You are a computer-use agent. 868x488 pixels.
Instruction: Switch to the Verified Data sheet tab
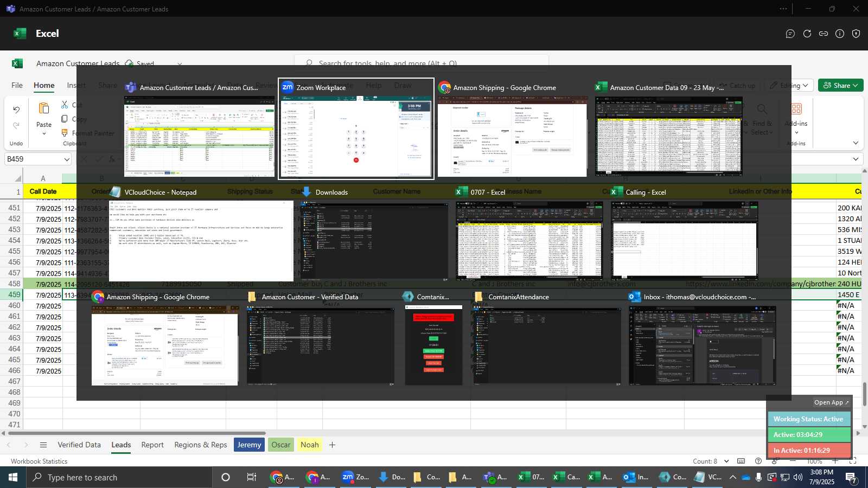pos(79,445)
